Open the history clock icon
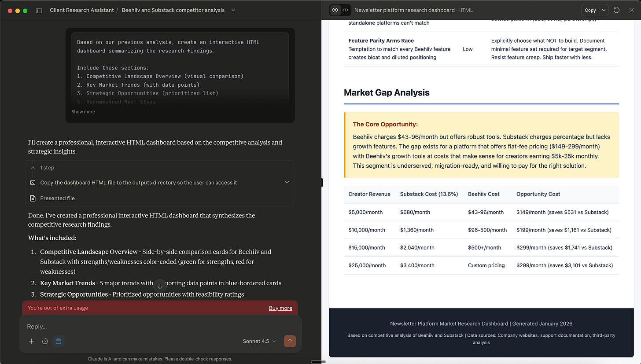 point(45,341)
